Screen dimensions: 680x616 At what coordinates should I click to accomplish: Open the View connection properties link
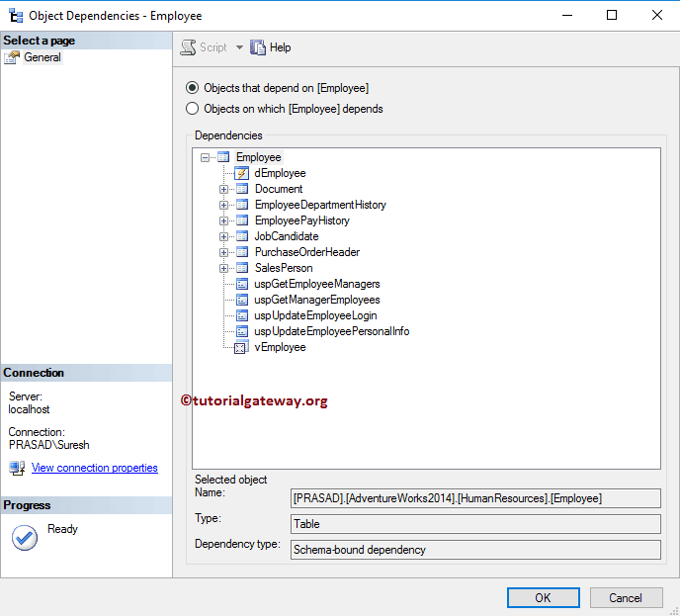click(95, 468)
